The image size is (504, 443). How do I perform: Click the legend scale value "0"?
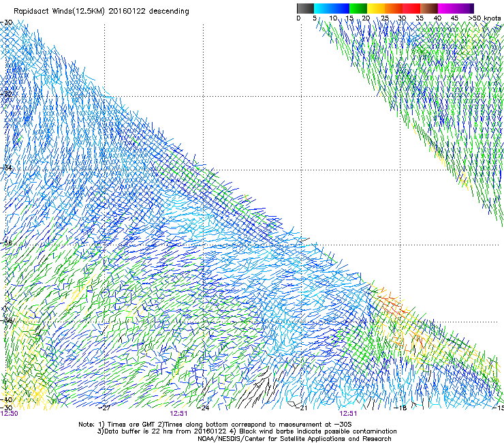click(x=298, y=18)
